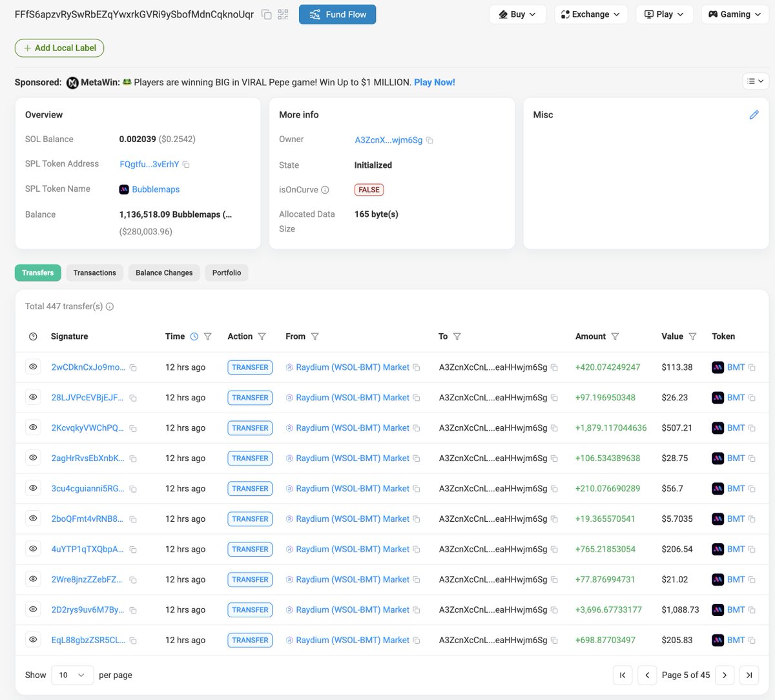Screen dimensions: 775x700
Task: Open the Balance Changes tab
Action: (x=164, y=273)
